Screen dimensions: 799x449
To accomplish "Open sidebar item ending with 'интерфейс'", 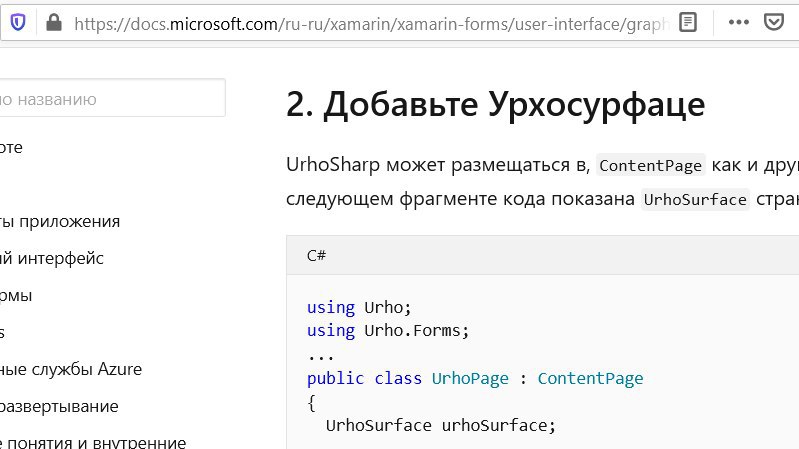I will [x=52, y=258].
